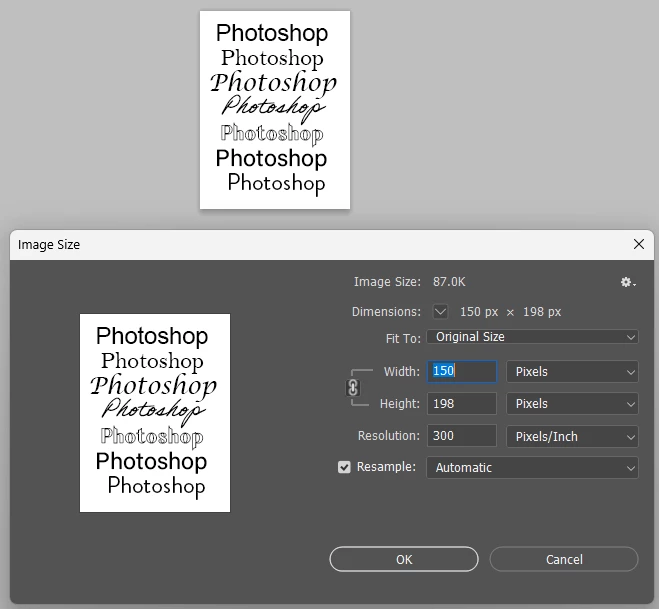
Task: Open the Image Size settings gear menu
Action: [x=628, y=282]
